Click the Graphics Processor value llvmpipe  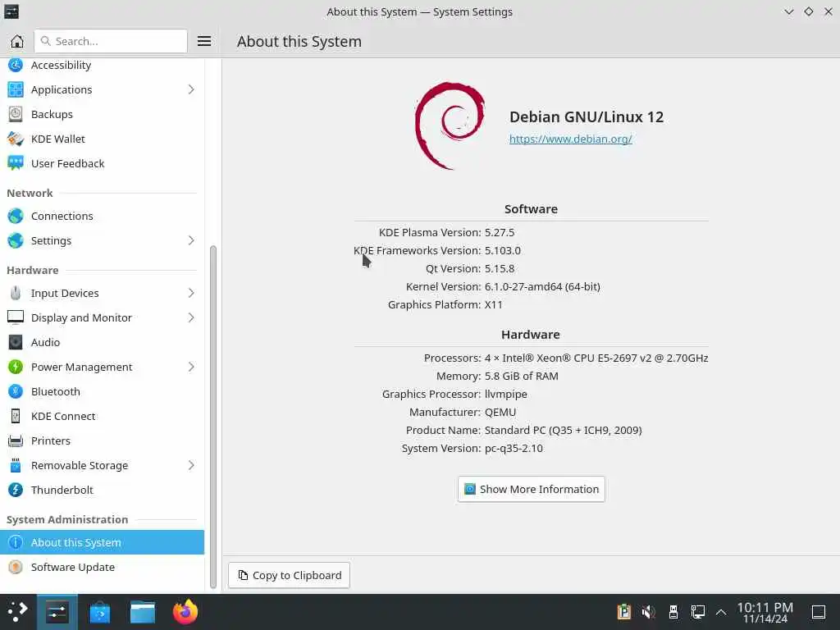click(x=505, y=395)
